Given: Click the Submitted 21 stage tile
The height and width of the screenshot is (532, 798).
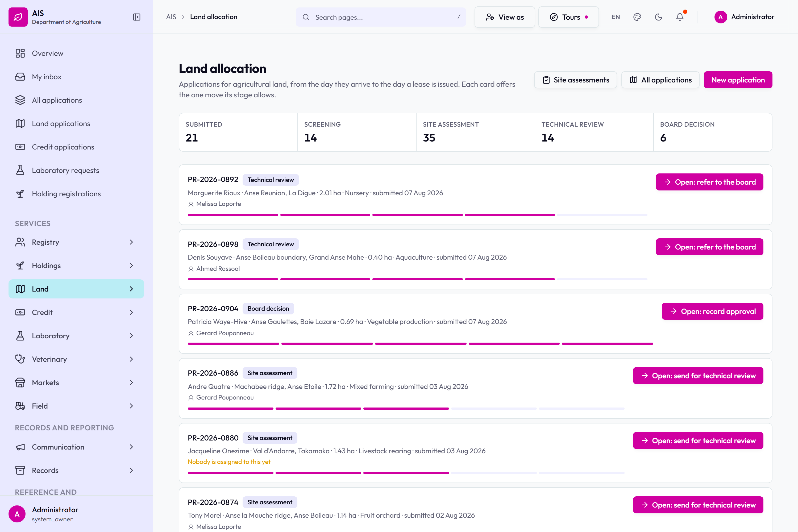Looking at the screenshot, I should (238, 132).
